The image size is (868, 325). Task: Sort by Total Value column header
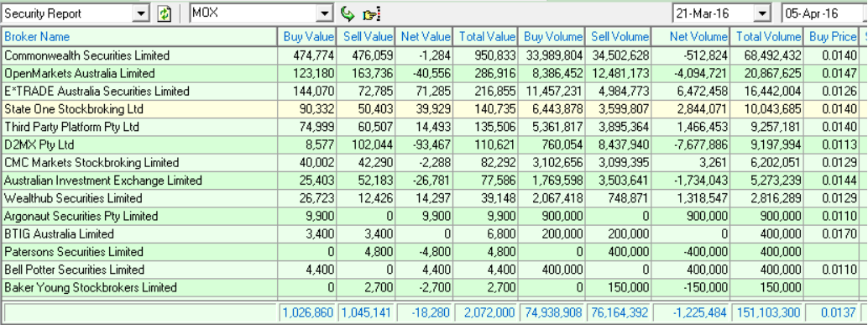[485, 37]
